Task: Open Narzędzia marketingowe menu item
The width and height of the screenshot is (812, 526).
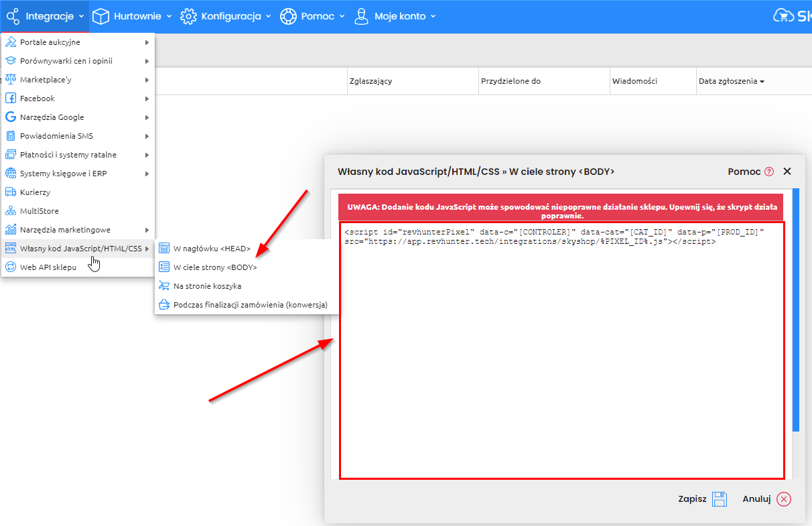Action: pyautogui.click(x=78, y=230)
